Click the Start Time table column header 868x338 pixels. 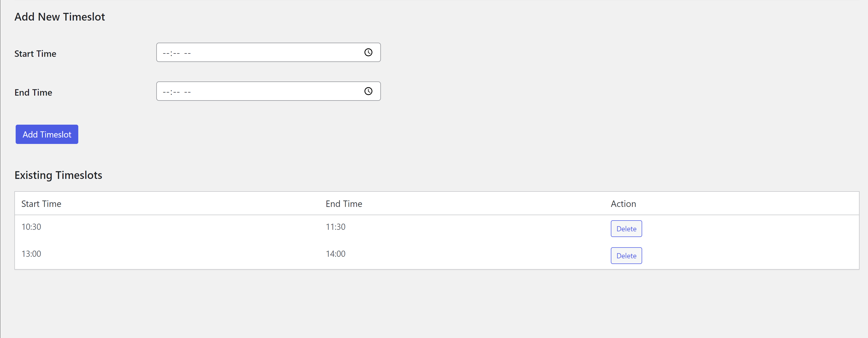pos(41,204)
